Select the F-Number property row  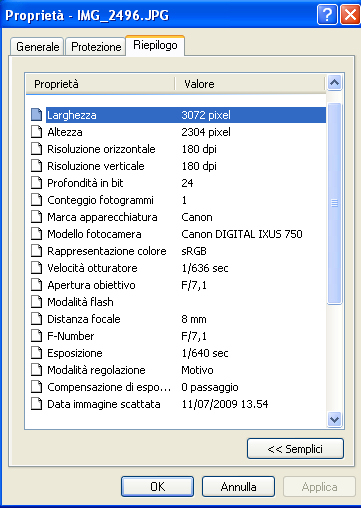click(178, 336)
